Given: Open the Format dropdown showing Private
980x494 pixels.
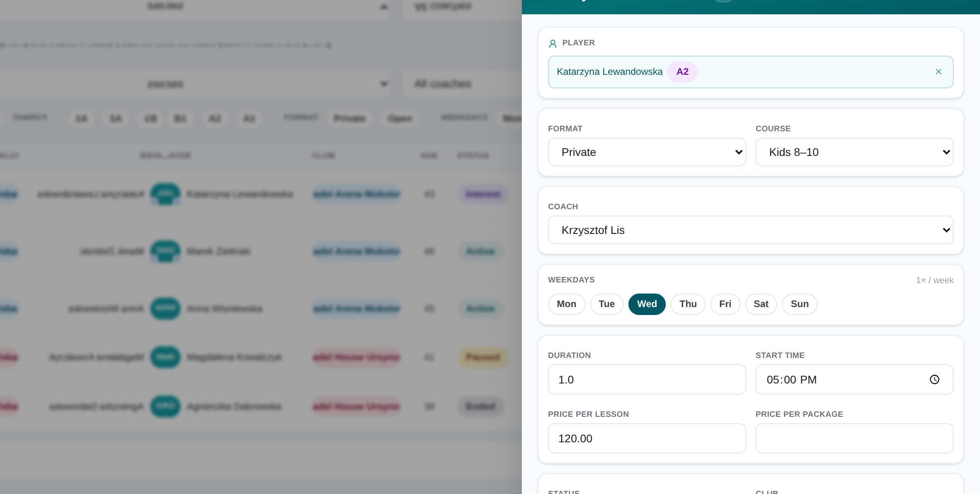Looking at the screenshot, I should [647, 152].
